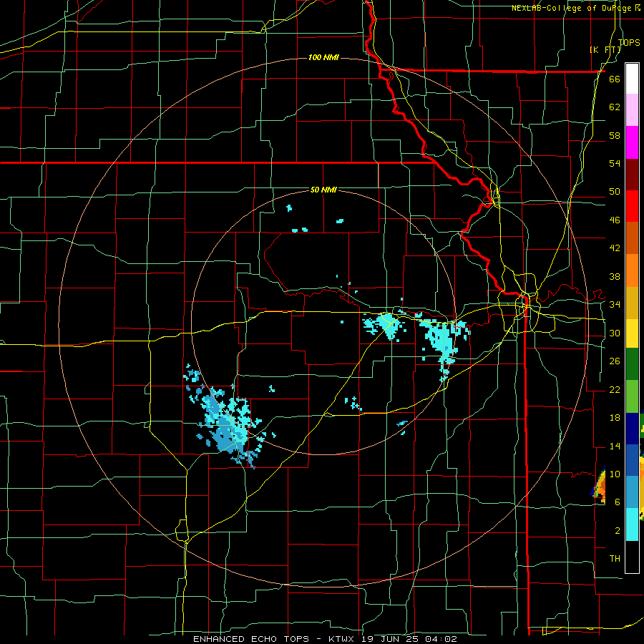Click the dark green legend band
This screenshot has width=644, height=644.
click(x=632, y=364)
